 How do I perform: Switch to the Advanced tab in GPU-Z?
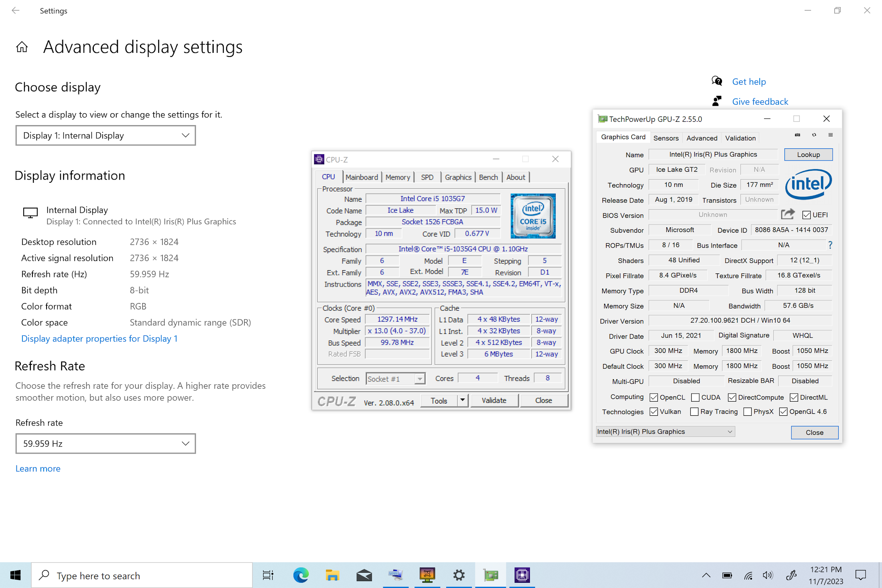[702, 138]
